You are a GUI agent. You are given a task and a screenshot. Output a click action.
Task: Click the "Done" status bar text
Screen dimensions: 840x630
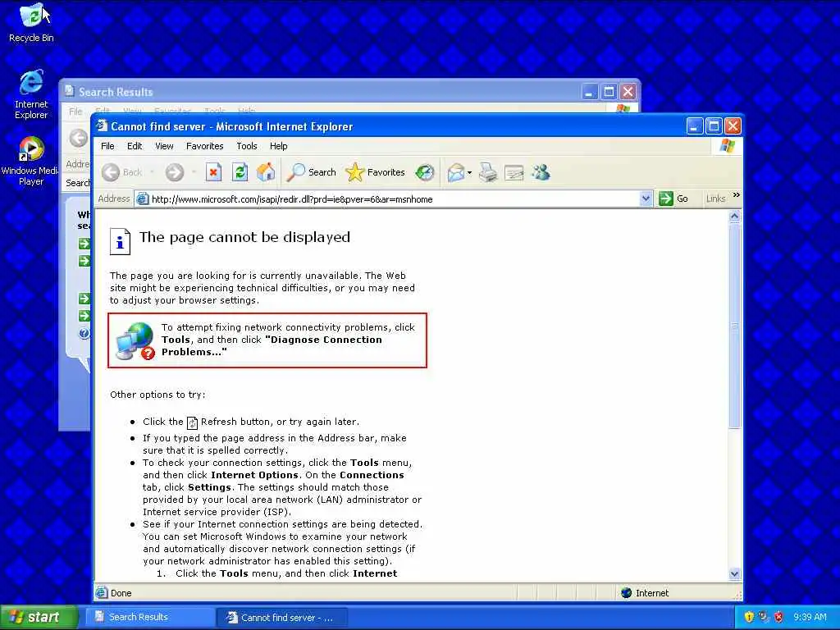121,593
